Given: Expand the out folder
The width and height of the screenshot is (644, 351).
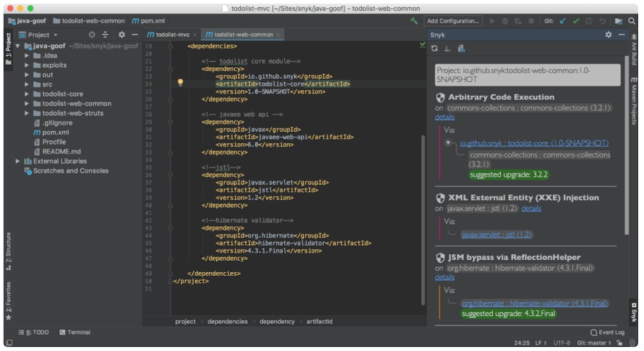Looking at the screenshot, I should (x=27, y=75).
